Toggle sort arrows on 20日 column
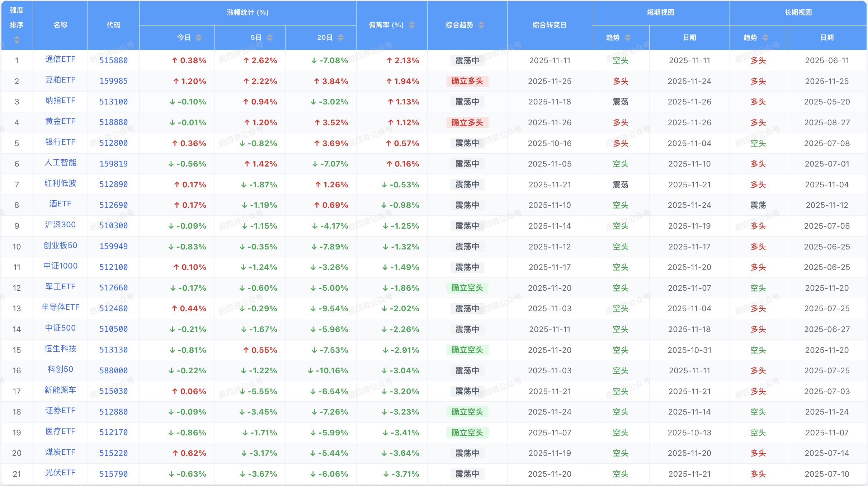Image resolution: width=868 pixels, height=486 pixels. coord(341,37)
